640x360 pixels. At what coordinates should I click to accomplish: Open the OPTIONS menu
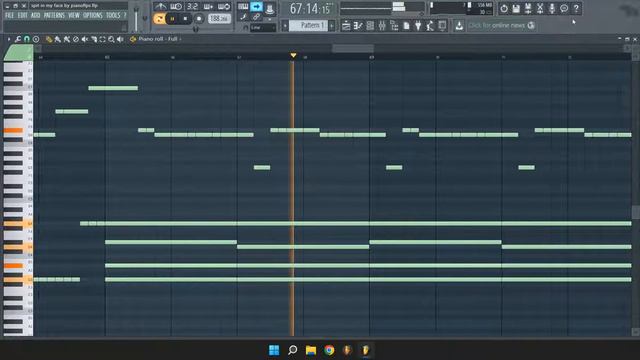coord(93,16)
